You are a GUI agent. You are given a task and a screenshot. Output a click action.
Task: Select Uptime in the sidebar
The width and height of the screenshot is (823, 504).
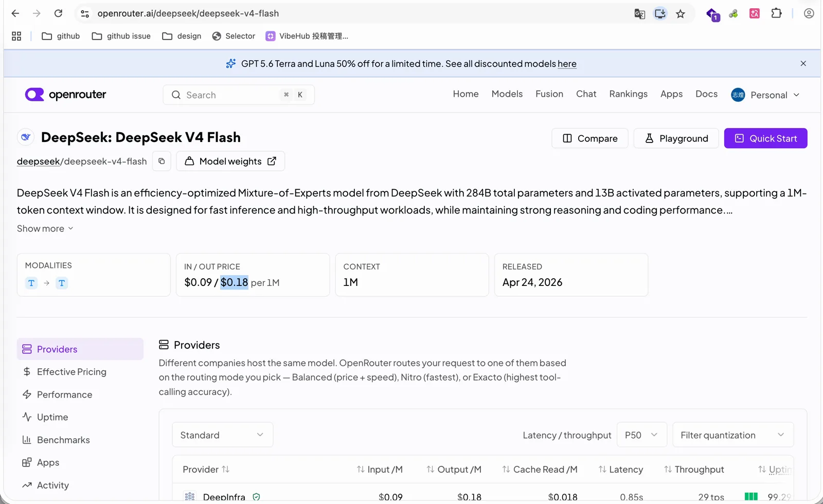80,417
